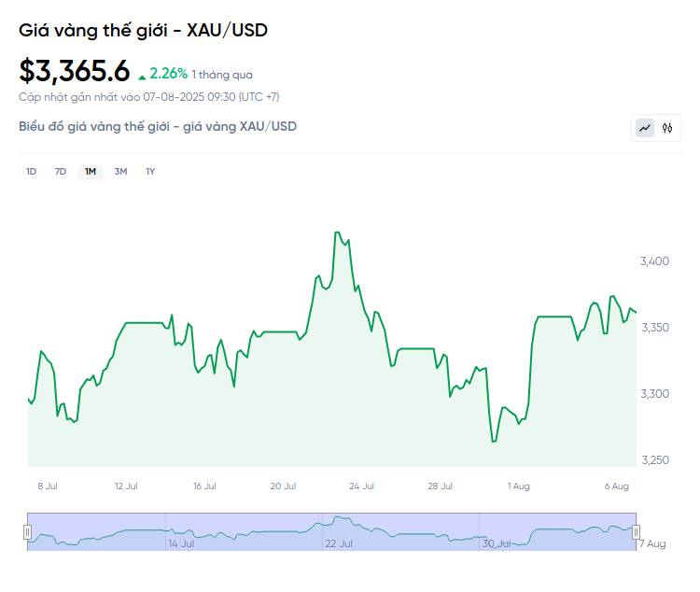Click right handle of range navigator
Viewport: 700px width, 592px height.
(637, 532)
